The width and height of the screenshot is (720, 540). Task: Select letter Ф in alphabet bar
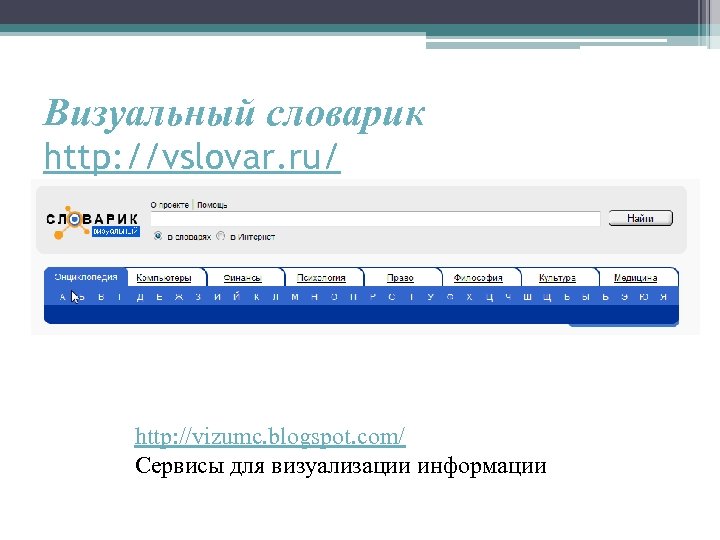[x=450, y=297]
